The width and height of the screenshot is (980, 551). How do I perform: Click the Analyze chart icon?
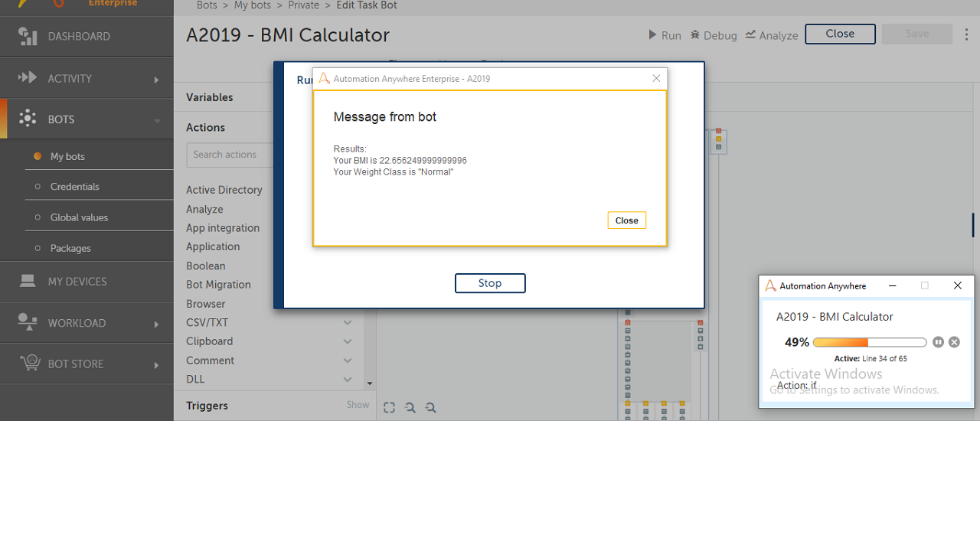pyautogui.click(x=750, y=34)
